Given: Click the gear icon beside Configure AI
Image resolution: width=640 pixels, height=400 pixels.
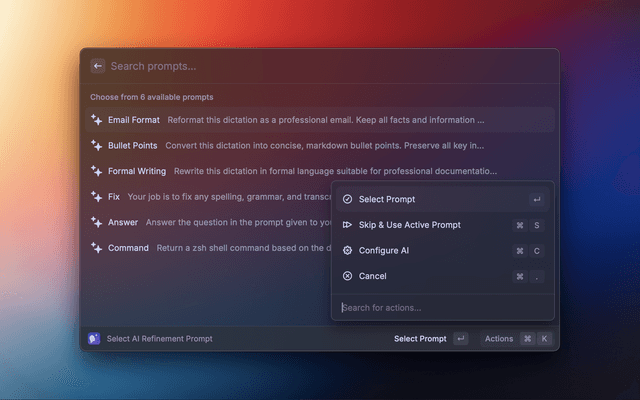Looking at the screenshot, I should tap(347, 251).
